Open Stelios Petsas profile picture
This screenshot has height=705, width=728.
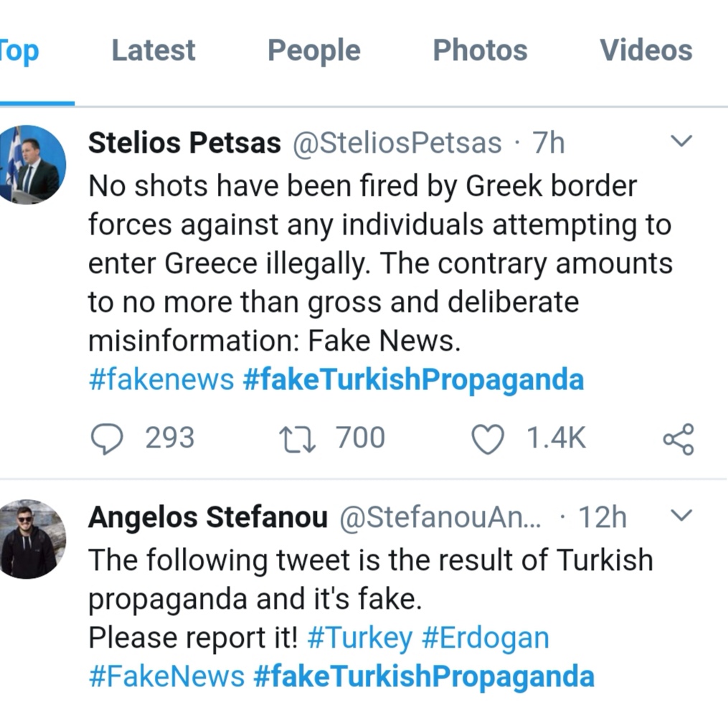pos(32,164)
